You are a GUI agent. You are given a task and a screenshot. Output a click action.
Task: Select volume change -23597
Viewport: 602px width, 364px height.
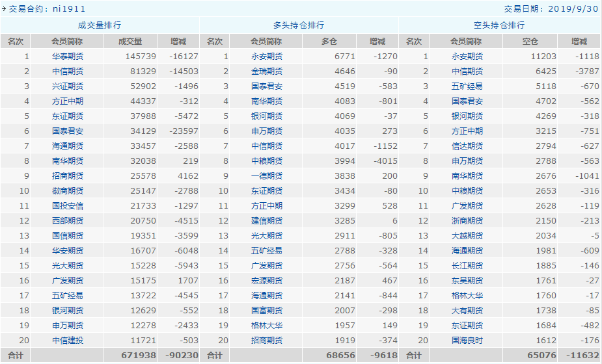(x=184, y=131)
